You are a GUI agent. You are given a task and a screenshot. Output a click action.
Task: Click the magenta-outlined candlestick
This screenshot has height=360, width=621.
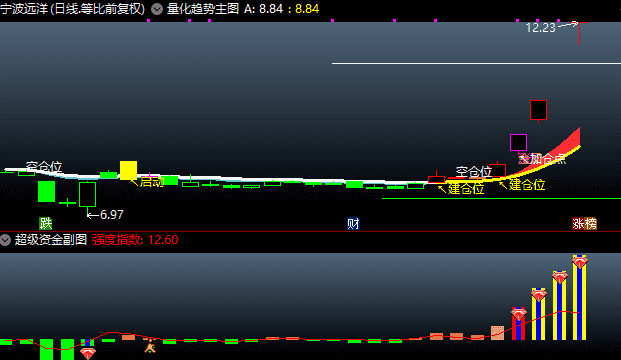[518, 143]
